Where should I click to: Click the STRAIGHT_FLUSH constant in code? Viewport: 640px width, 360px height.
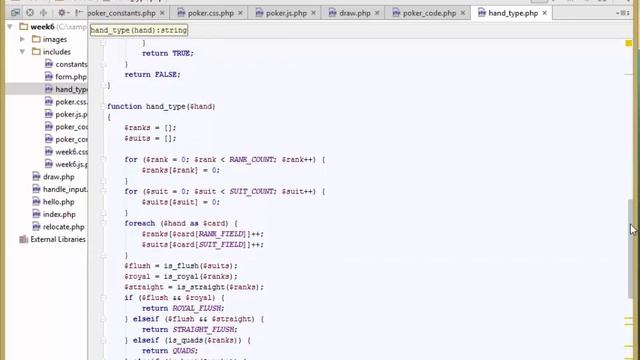coord(204,329)
